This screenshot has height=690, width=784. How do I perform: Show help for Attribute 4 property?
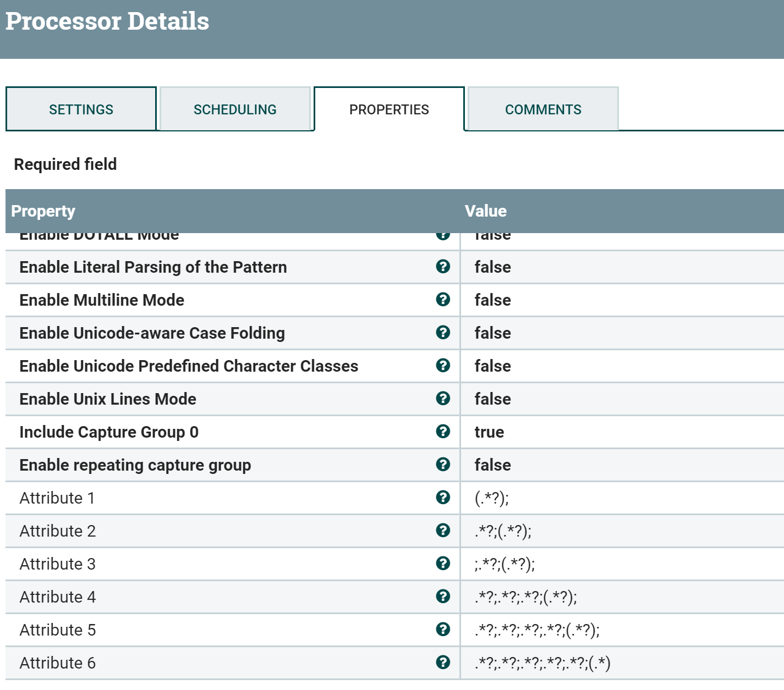pyautogui.click(x=443, y=597)
